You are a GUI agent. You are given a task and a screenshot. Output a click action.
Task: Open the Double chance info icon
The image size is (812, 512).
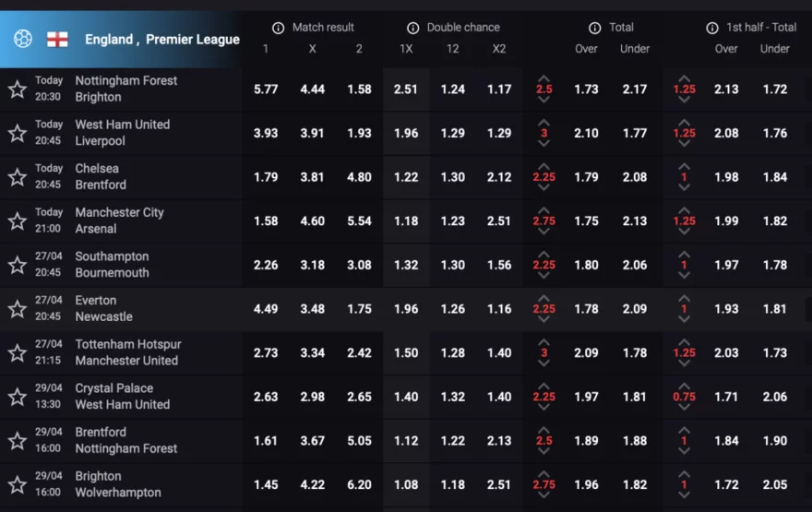(413, 28)
